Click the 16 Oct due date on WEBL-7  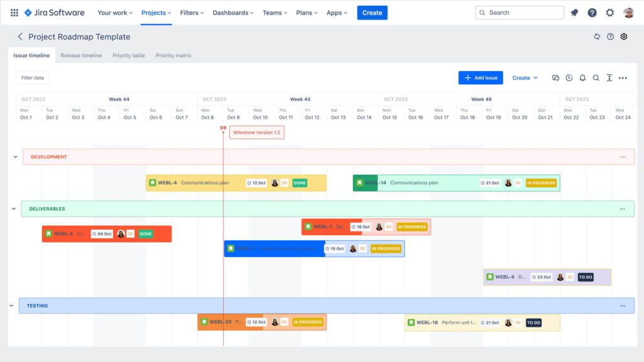pos(360,226)
